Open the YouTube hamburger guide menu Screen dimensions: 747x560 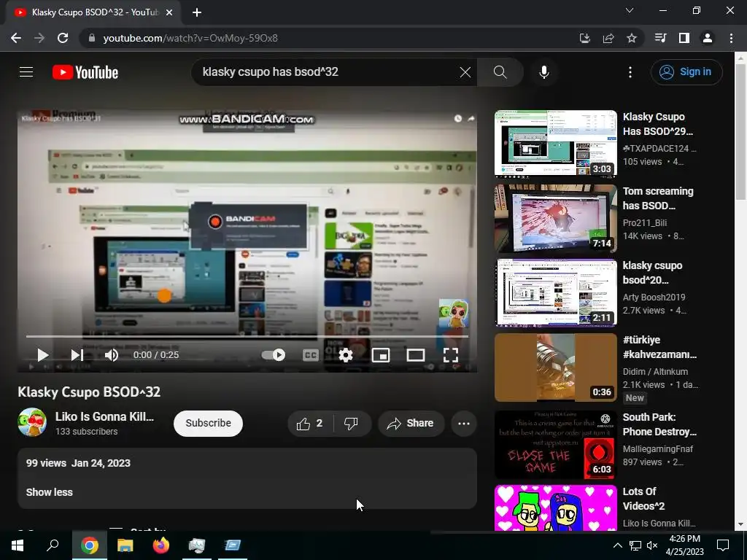[x=26, y=72]
